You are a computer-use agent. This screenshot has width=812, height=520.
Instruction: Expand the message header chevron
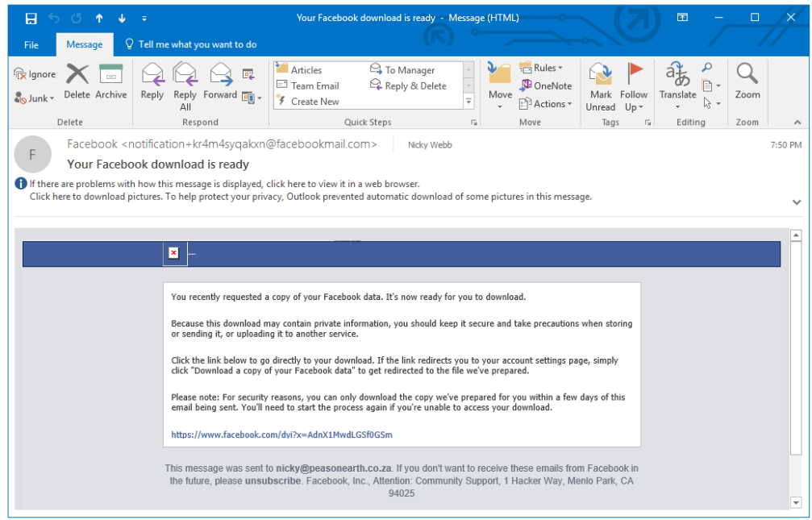pyautogui.click(x=797, y=202)
